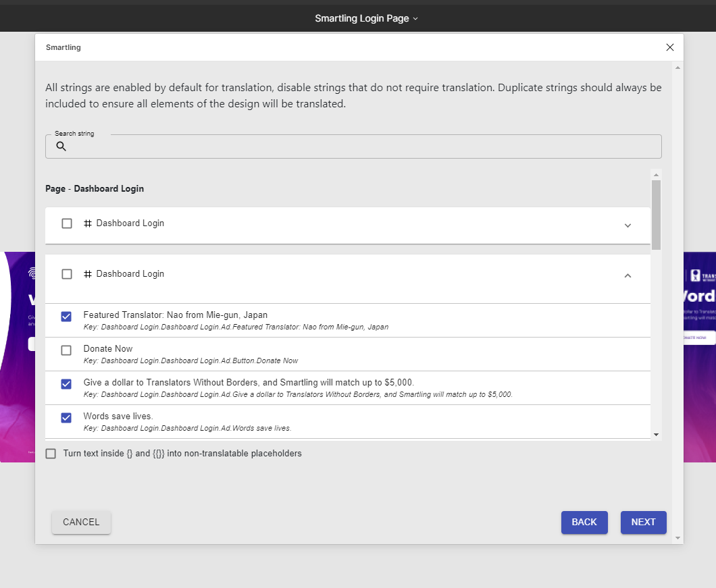Click the NEXT button
This screenshot has height=588, width=716.
tap(643, 522)
